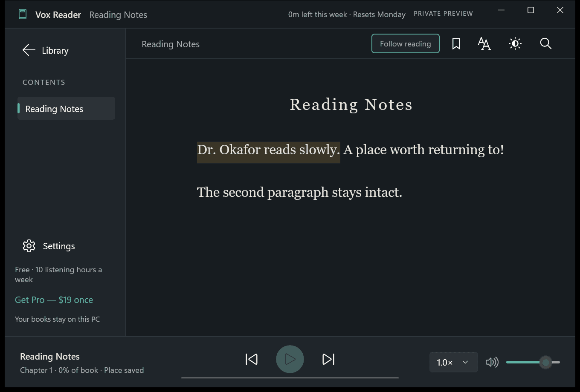The image size is (580, 392).
Task: Click the sentence 'A place worth returning to!'
Action: [423, 150]
